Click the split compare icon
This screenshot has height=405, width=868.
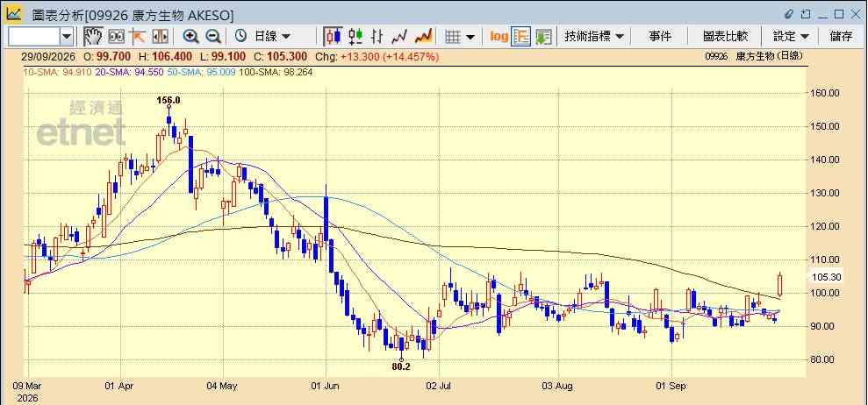point(160,37)
